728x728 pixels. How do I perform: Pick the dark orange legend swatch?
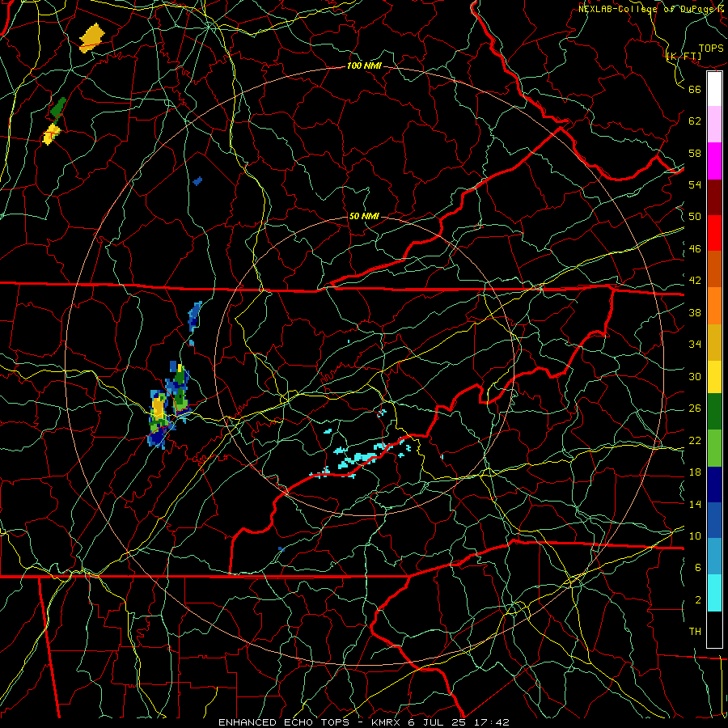(x=714, y=269)
